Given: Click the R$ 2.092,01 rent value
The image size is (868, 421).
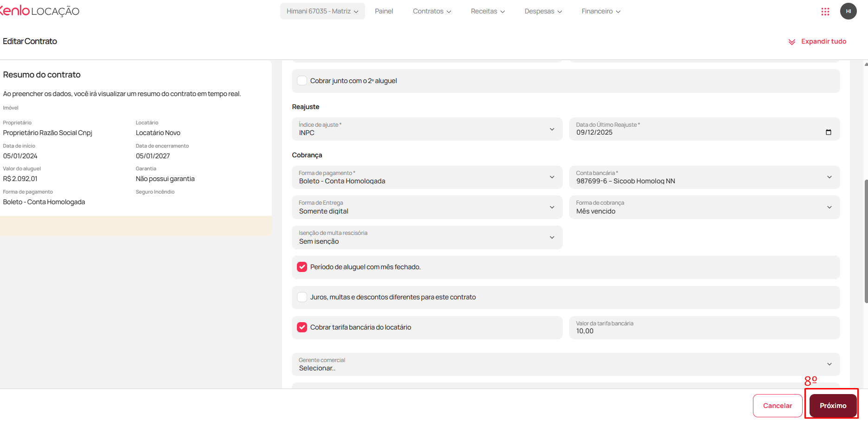Looking at the screenshot, I should [20, 179].
